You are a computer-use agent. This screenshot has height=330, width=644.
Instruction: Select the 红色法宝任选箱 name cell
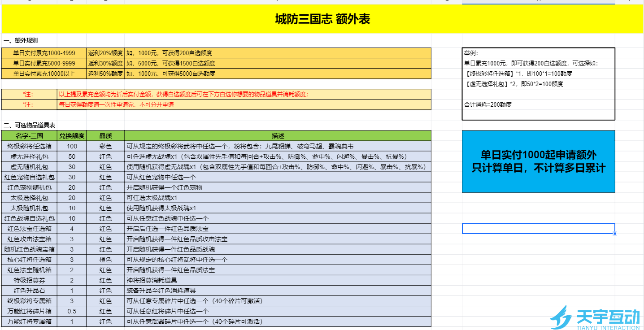click(x=29, y=229)
